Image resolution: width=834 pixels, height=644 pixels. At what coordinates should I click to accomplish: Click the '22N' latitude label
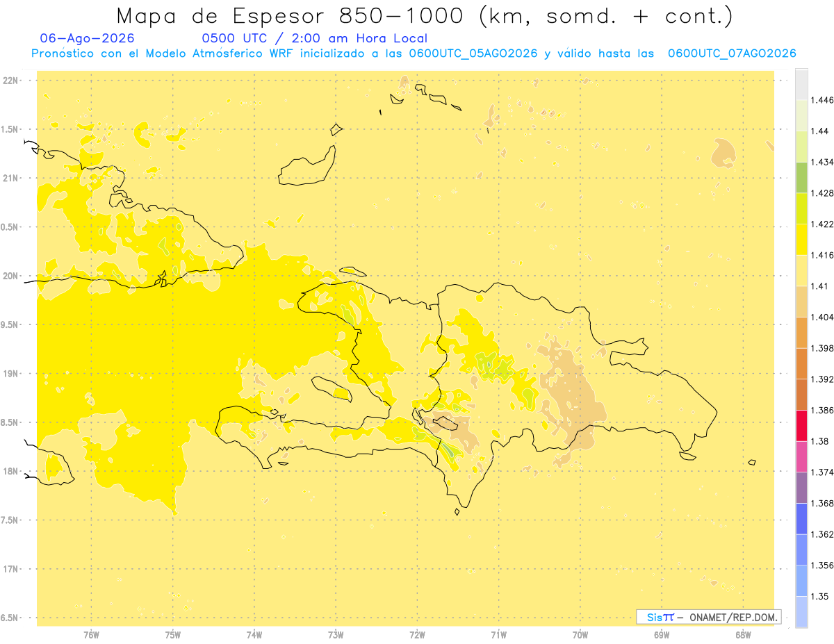(11, 81)
